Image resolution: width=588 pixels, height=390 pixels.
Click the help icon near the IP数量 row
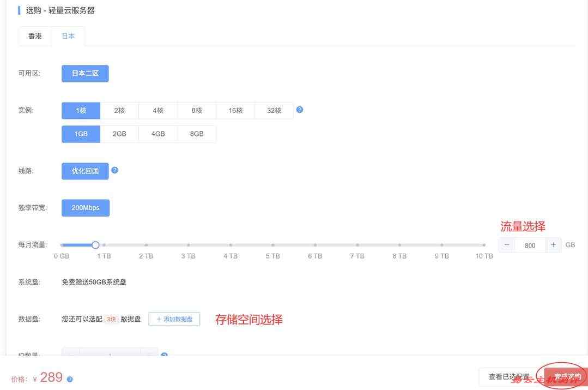point(164,355)
